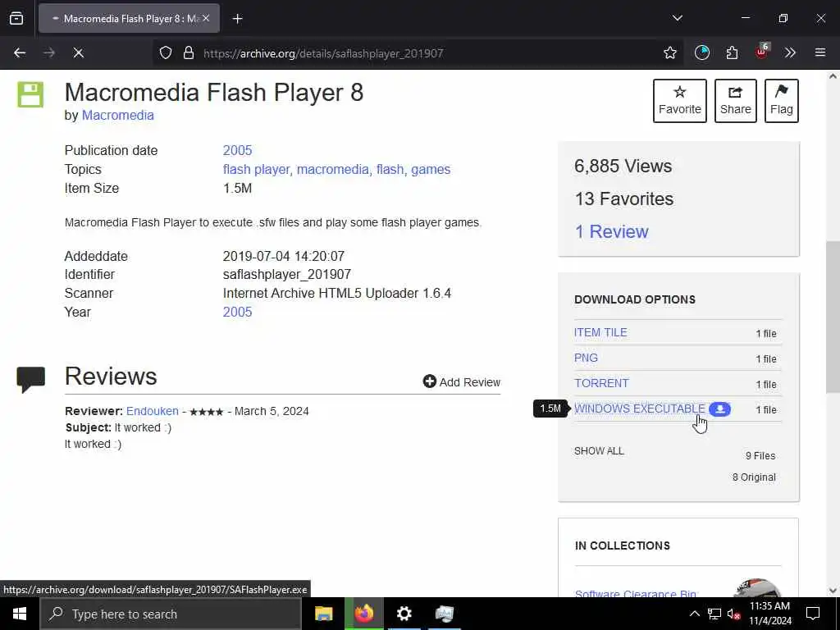840x630 pixels.
Task: Click the scrollbar down arrow
Action: pyautogui.click(x=833, y=591)
